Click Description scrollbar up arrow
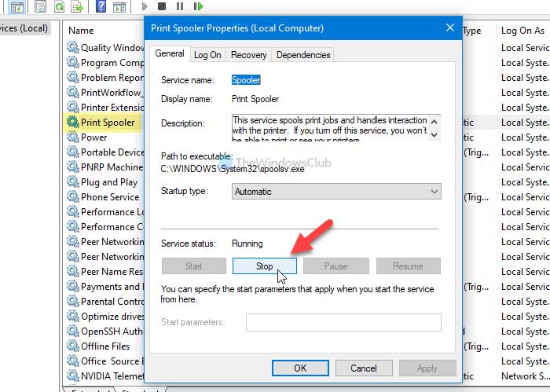 pos(434,122)
